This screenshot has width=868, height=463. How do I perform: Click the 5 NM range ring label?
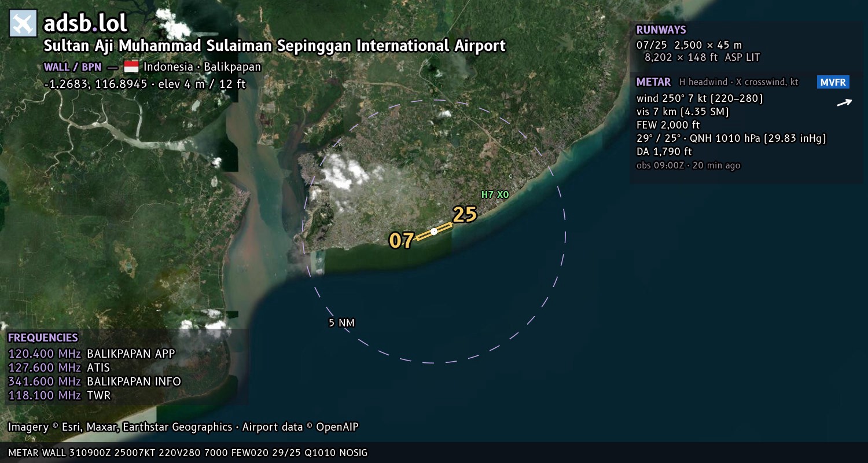(341, 323)
